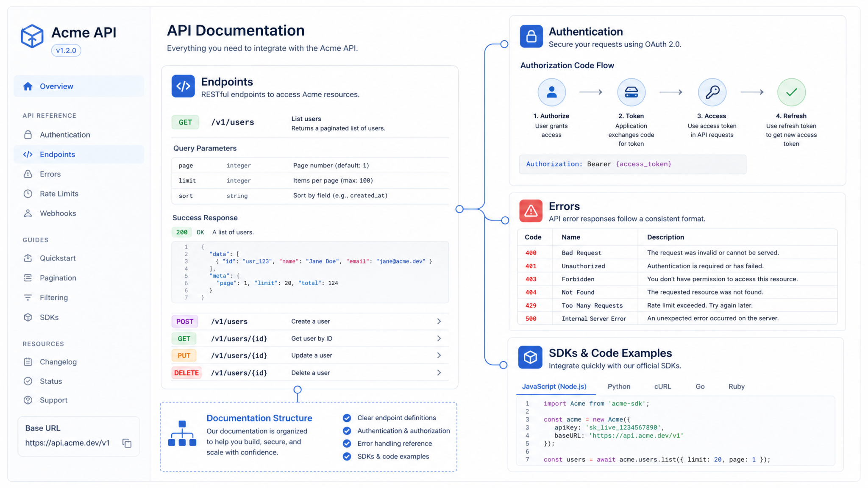The image size is (868, 488).
Task: Click checkmark beside Error handling reference
Action: click(x=347, y=444)
